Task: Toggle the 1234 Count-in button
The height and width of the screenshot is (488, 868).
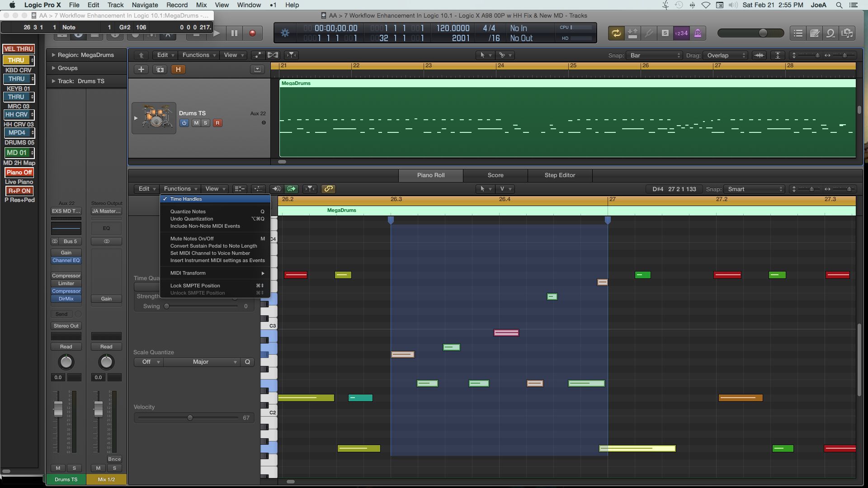Action: click(681, 33)
